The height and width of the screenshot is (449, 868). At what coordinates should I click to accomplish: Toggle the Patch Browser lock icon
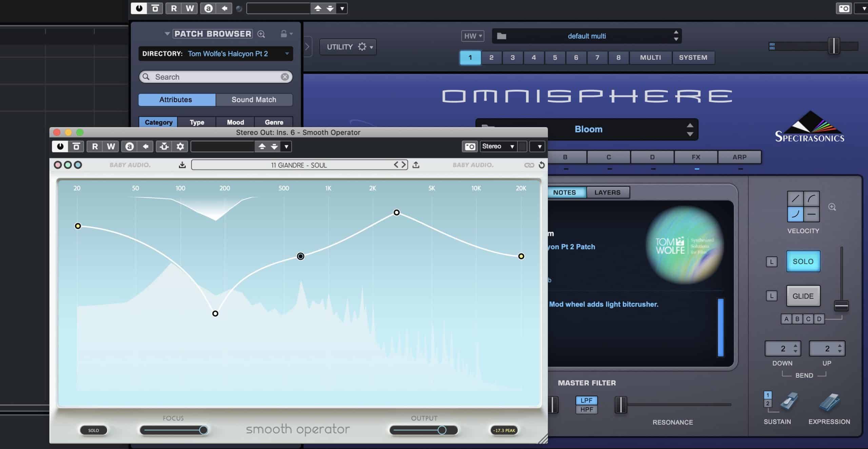point(284,34)
